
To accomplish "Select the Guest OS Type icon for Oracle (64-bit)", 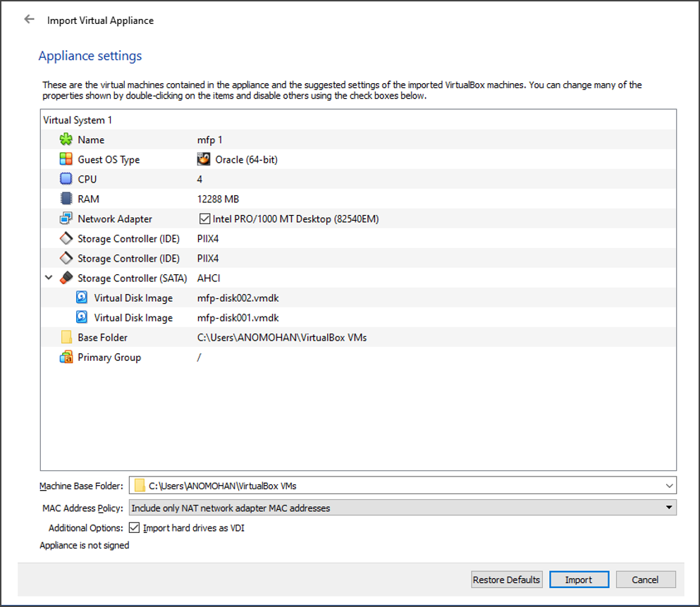I will click(66, 159).
